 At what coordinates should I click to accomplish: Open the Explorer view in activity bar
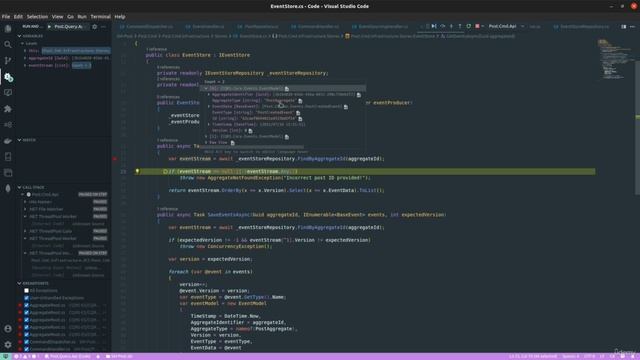coord(8,28)
